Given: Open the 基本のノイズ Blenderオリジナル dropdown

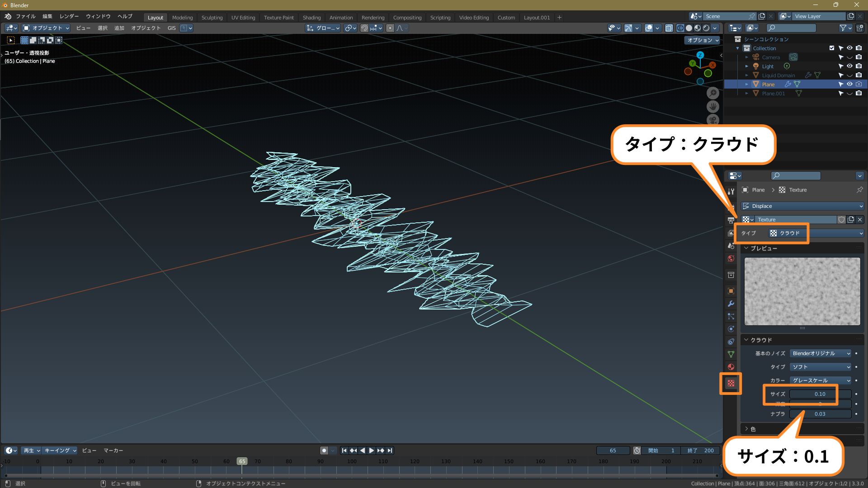Looking at the screenshot, I should click(820, 353).
